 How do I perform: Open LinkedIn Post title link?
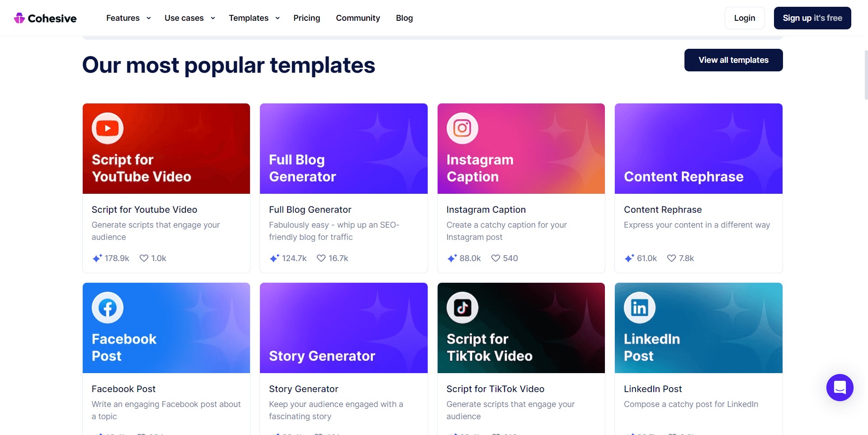(x=653, y=389)
